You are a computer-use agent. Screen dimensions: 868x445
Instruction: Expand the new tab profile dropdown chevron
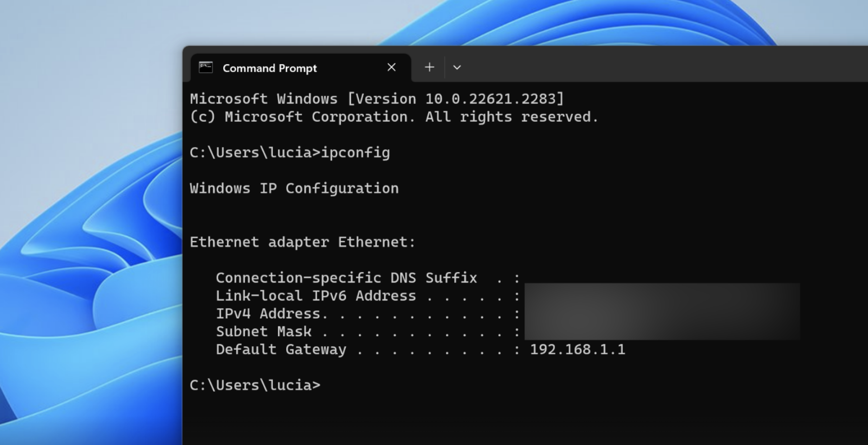[x=457, y=68]
